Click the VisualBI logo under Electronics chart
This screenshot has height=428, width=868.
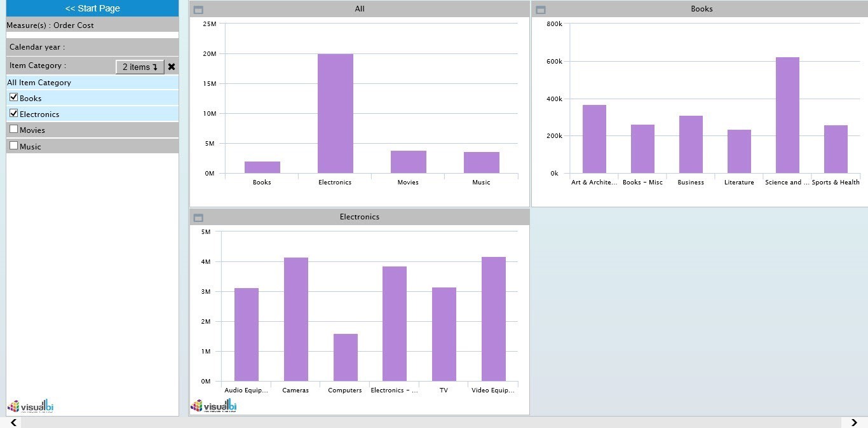point(214,406)
